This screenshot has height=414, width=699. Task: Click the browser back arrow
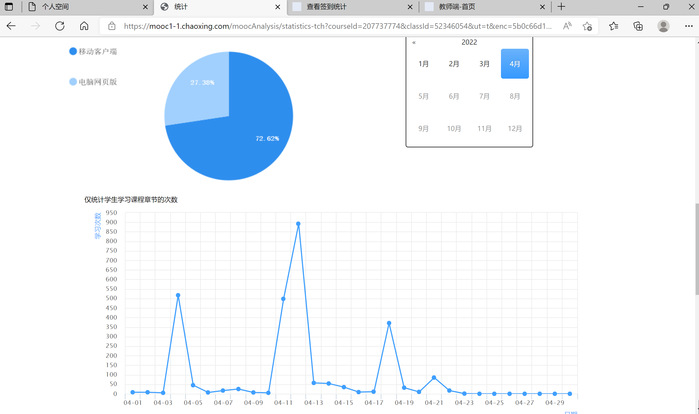(12, 26)
